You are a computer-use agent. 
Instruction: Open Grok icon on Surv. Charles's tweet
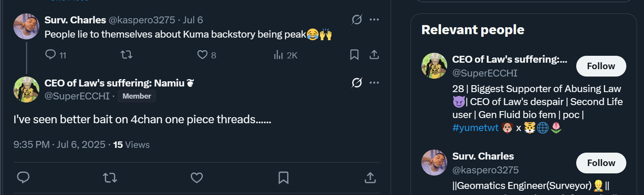tap(357, 20)
